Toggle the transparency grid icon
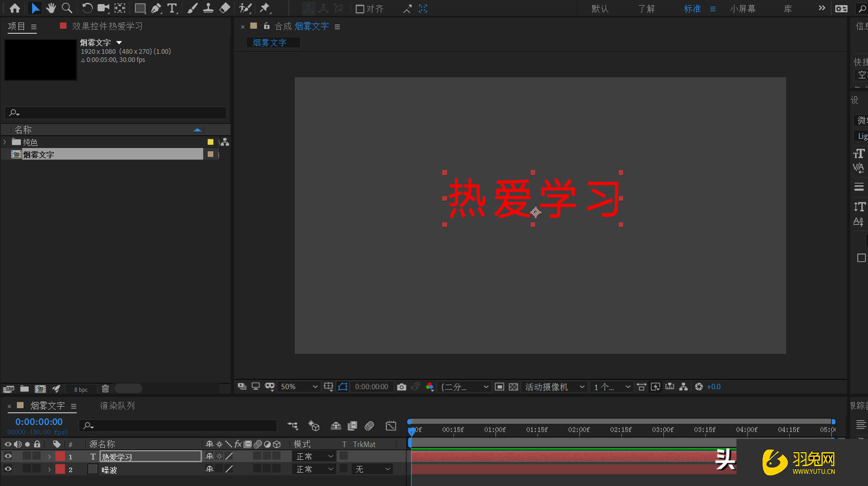The height and width of the screenshot is (486, 868). point(513,387)
